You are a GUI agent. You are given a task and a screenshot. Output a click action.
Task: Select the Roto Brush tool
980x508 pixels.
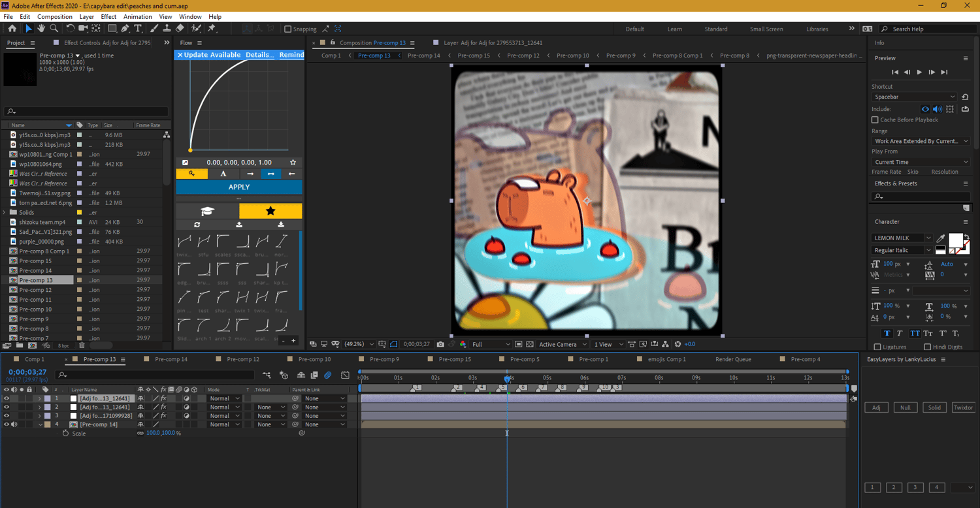[196, 29]
